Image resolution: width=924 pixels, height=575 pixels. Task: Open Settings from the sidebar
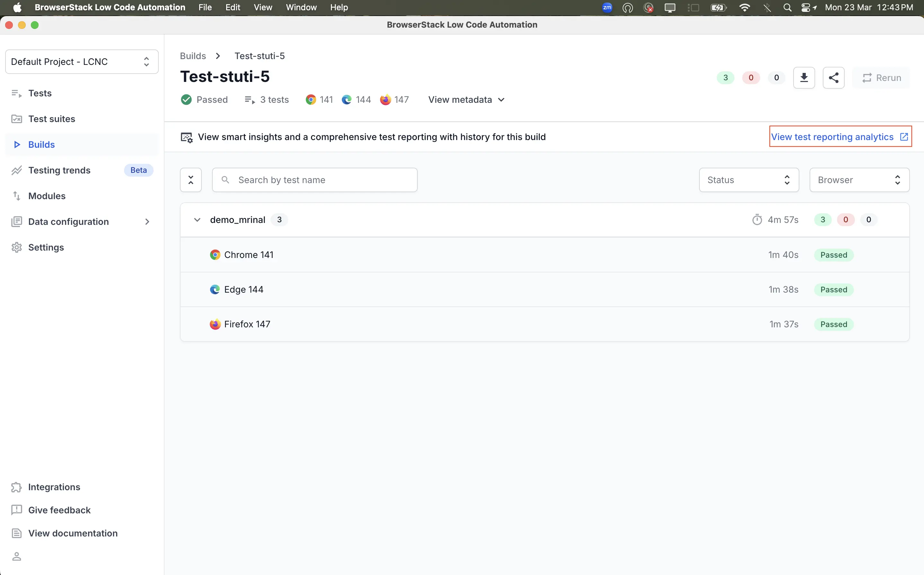(46, 247)
